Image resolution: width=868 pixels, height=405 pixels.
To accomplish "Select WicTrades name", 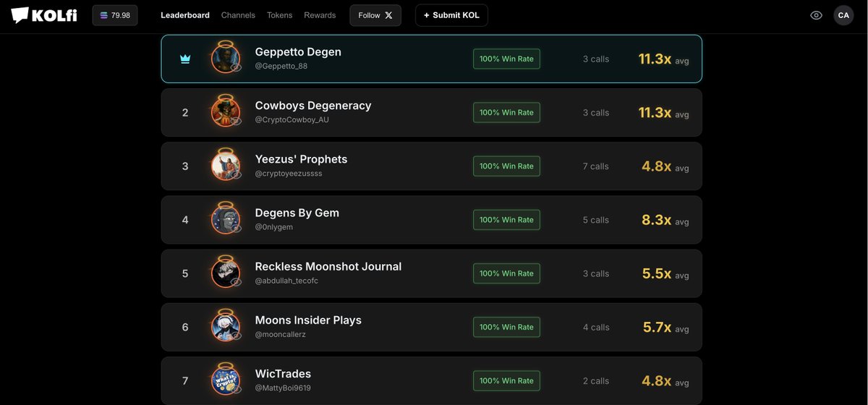I will point(283,374).
